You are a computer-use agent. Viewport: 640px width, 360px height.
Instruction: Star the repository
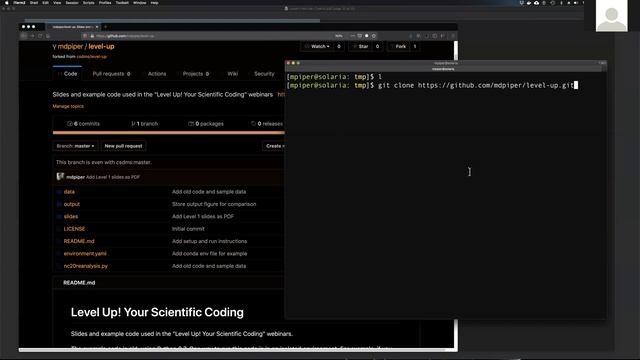coord(361,47)
